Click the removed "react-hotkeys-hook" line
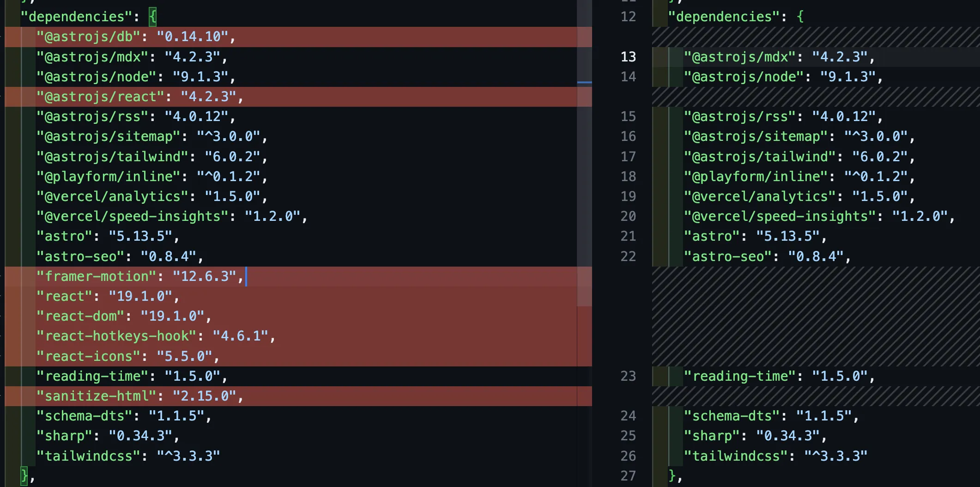980x487 pixels. 155,336
